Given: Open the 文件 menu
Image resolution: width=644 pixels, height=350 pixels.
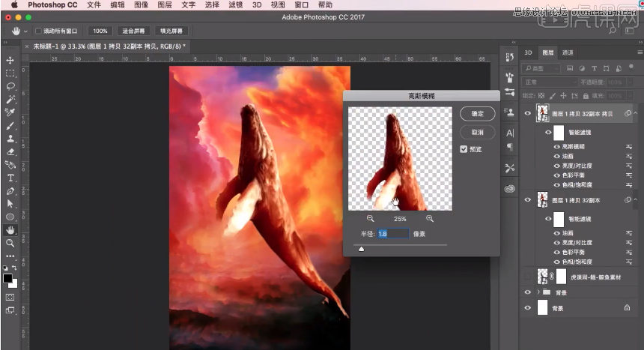Looking at the screenshot, I should point(94,5).
